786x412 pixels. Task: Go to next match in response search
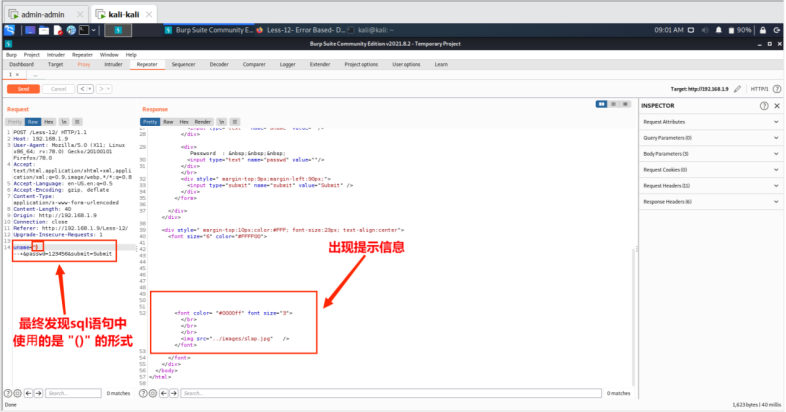pyautogui.click(x=174, y=393)
